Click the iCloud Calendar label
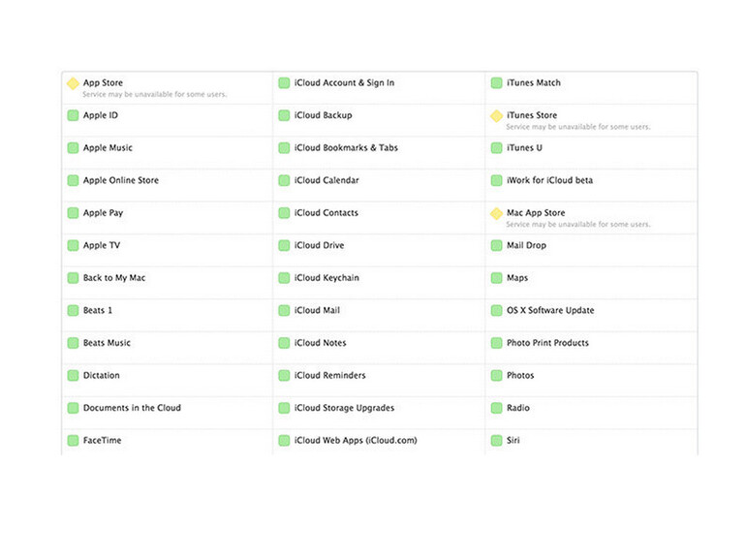This screenshot has width=746, height=560. point(326,180)
